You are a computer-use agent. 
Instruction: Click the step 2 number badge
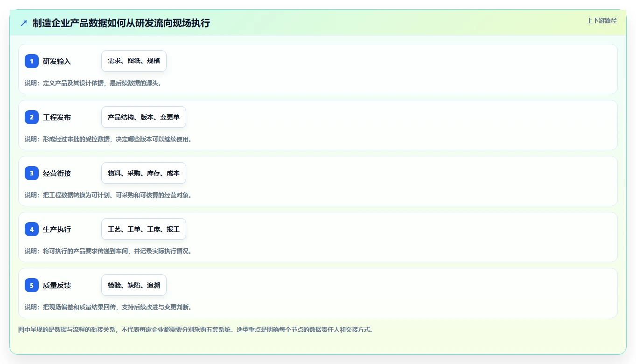pyautogui.click(x=32, y=117)
